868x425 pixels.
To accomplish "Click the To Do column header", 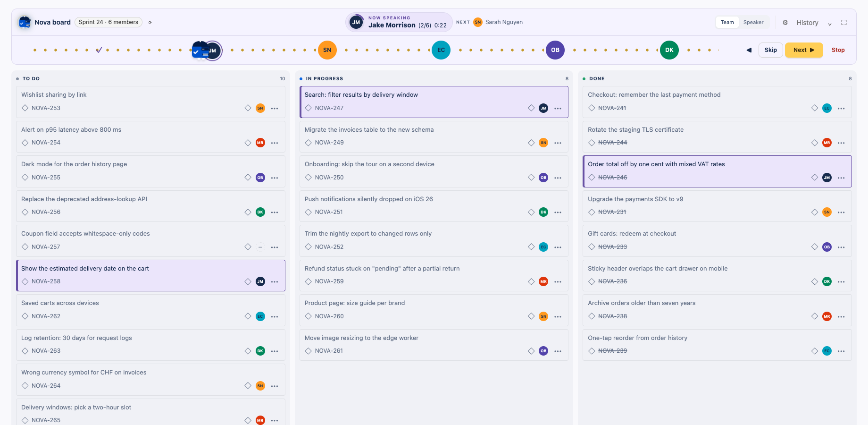I will [x=150, y=79].
